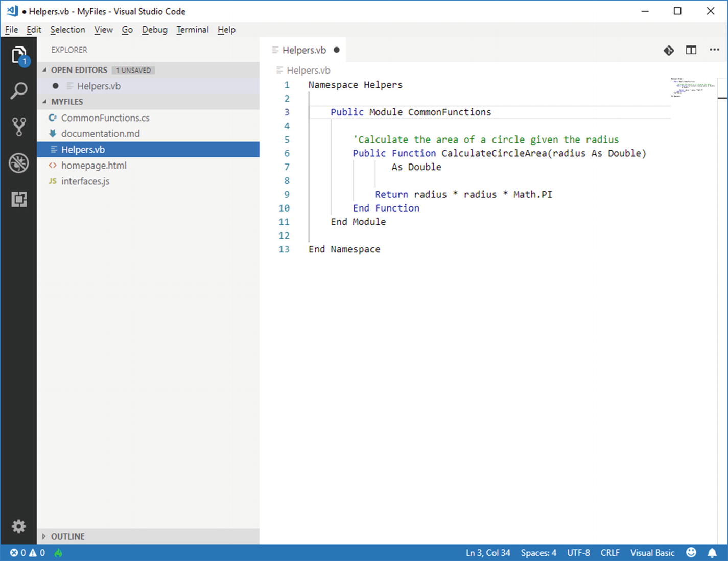The width and height of the screenshot is (728, 561).
Task: Open the Terminal menu
Action: (193, 30)
